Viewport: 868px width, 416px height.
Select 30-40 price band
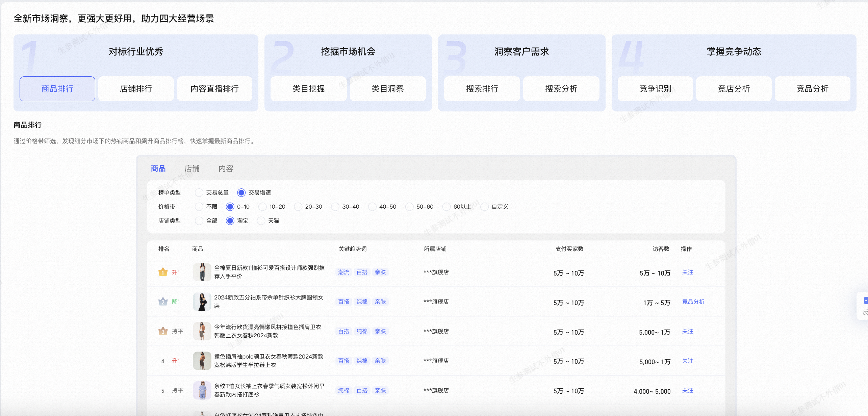pyautogui.click(x=335, y=207)
